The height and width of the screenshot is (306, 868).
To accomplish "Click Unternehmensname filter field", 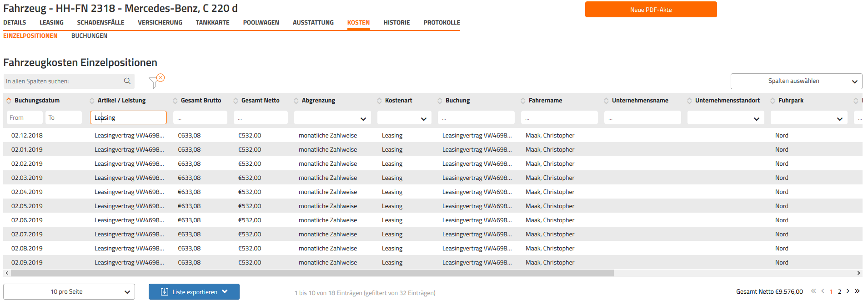I will (x=642, y=117).
